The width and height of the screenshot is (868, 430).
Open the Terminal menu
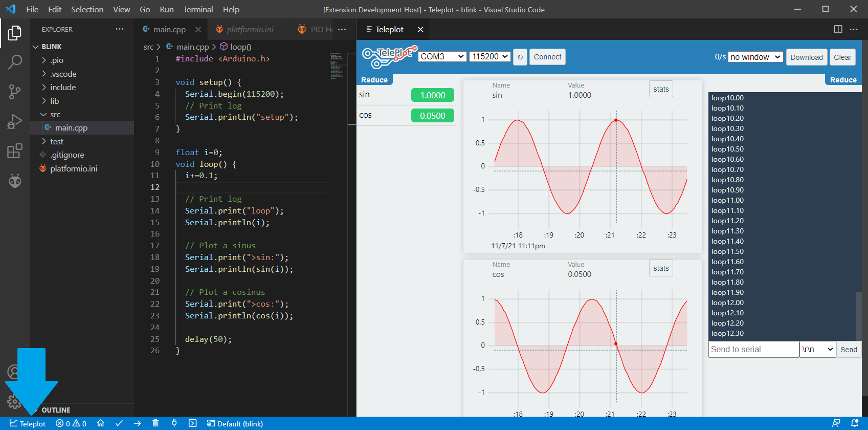198,9
